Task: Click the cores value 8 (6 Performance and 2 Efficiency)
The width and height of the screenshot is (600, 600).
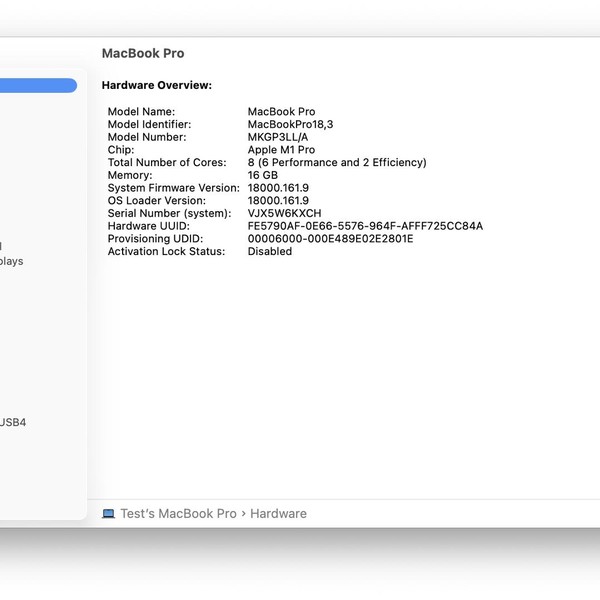Action: click(337, 162)
